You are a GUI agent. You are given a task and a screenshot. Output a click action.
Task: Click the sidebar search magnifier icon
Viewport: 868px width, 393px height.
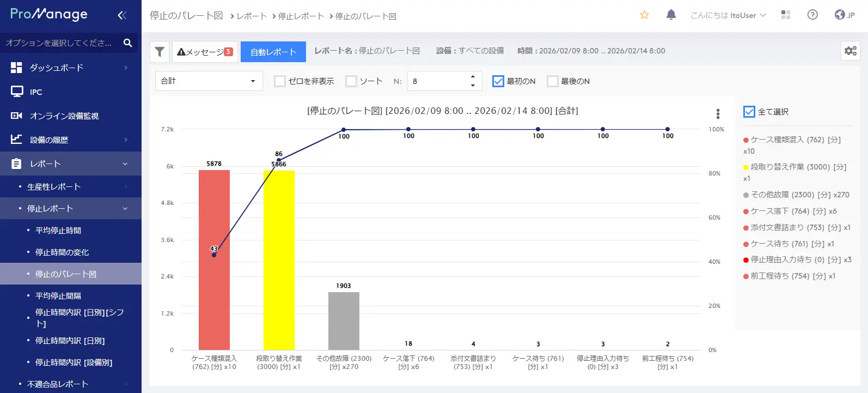click(128, 43)
